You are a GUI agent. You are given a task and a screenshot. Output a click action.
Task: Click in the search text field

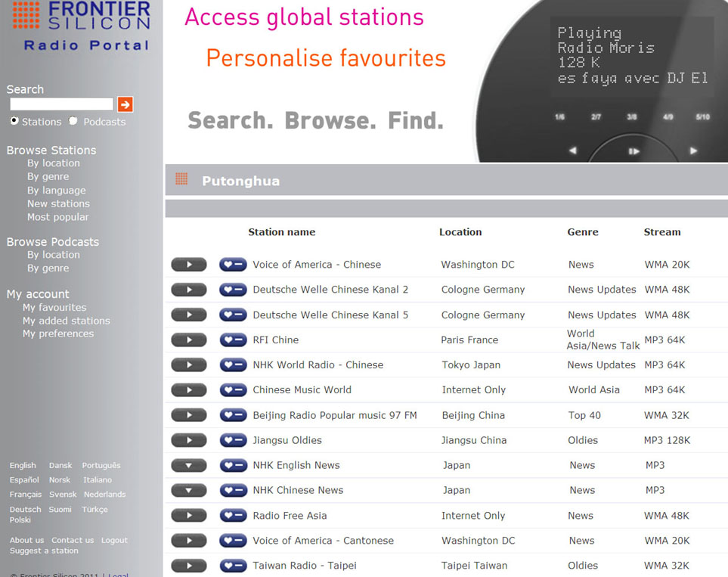[x=61, y=104]
